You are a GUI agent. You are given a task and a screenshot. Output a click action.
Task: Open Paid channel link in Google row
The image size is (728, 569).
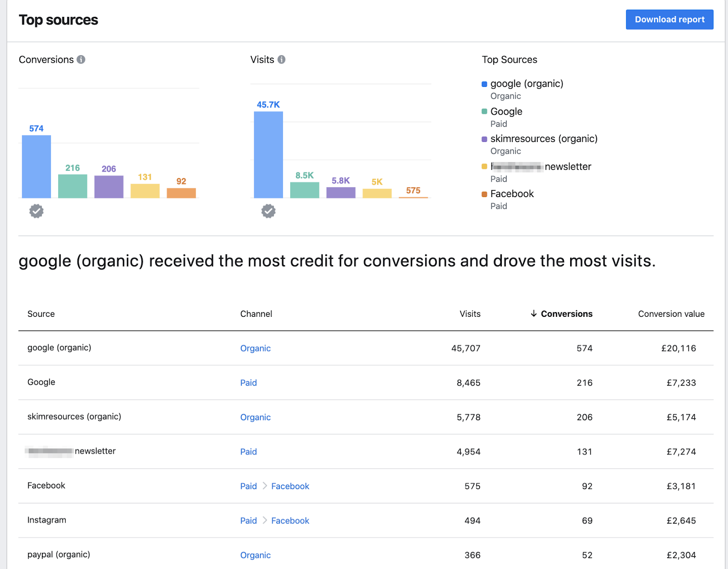(248, 383)
